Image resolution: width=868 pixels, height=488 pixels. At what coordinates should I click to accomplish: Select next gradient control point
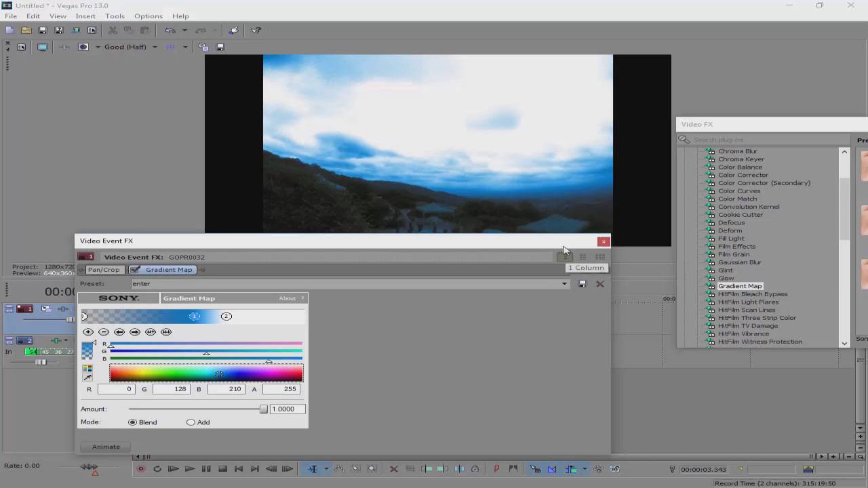(135, 331)
